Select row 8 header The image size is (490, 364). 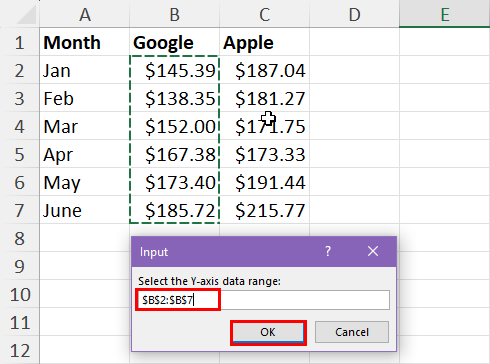[x=20, y=238]
